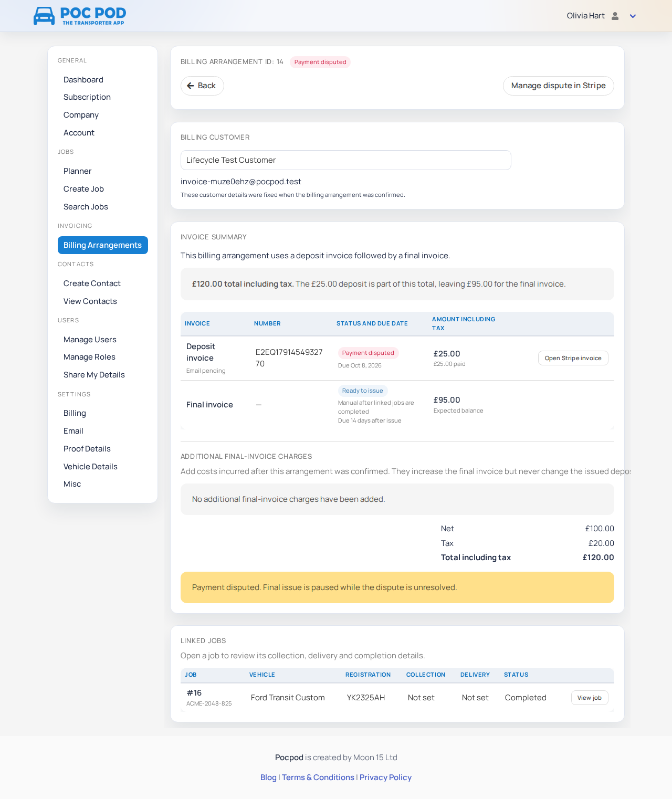View job #16 details
Viewport: 672px width, 799px height.
[x=590, y=698]
